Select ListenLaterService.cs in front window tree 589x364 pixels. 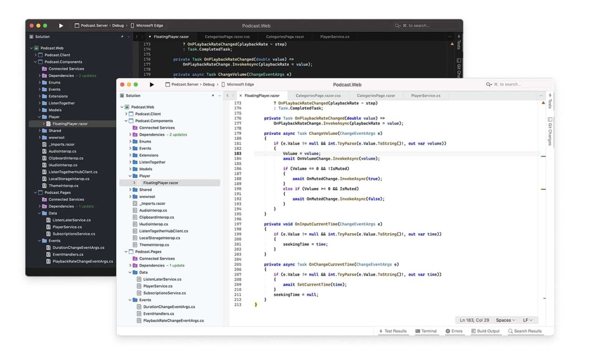tap(162, 280)
